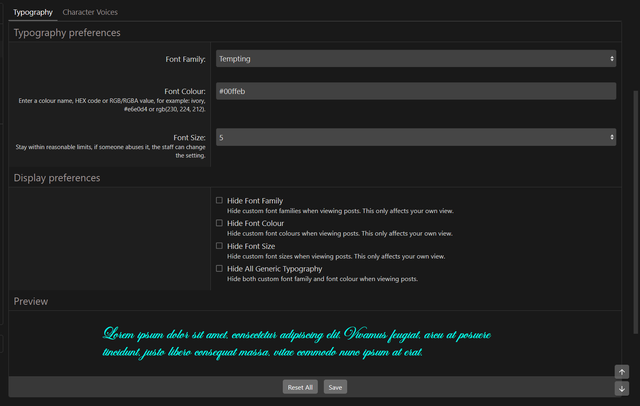Click the scroll-to-bottom arrow icon
The height and width of the screenshot is (406, 640).
point(622,389)
